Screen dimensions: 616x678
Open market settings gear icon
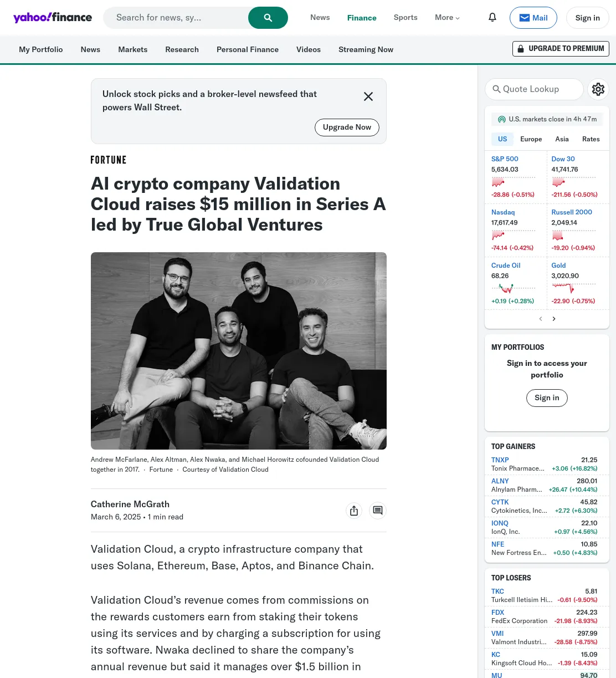598,89
